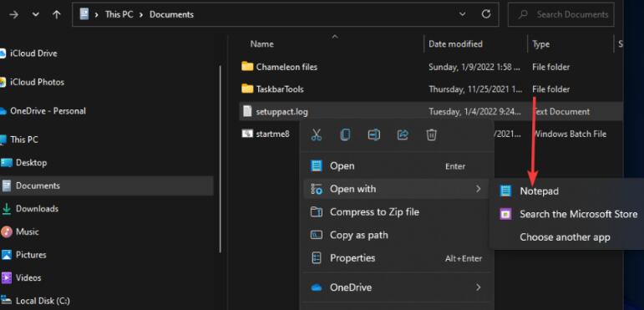Click the Delete trash icon in context menu
The width and height of the screenshot is (644, 310).
pyautogui.click(x=431, y=135)
